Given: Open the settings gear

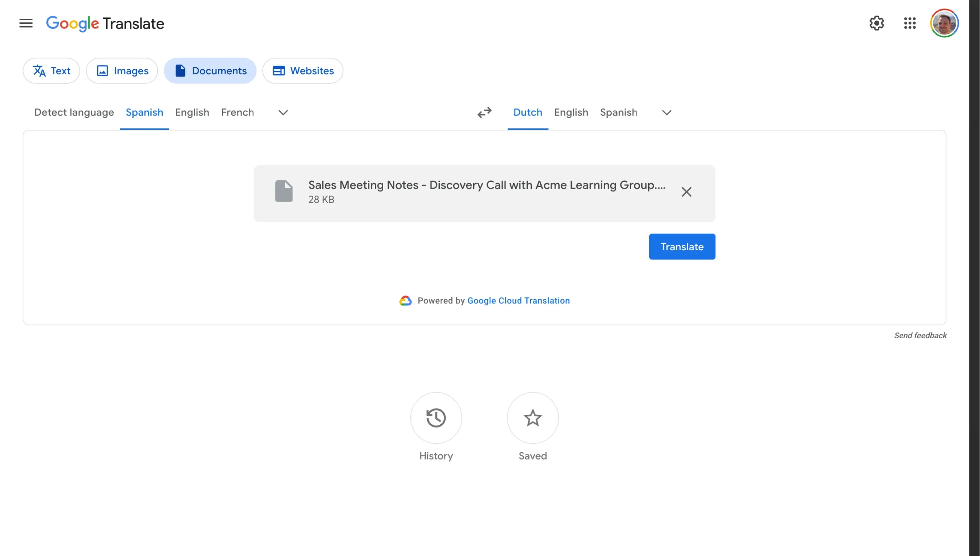Looking at the screenshot, I should [876, 23].
